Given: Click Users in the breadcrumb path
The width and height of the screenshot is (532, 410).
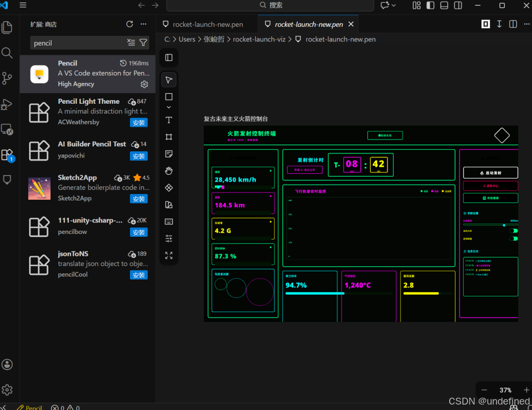Looking at the screenshot, I should point(187,39).
